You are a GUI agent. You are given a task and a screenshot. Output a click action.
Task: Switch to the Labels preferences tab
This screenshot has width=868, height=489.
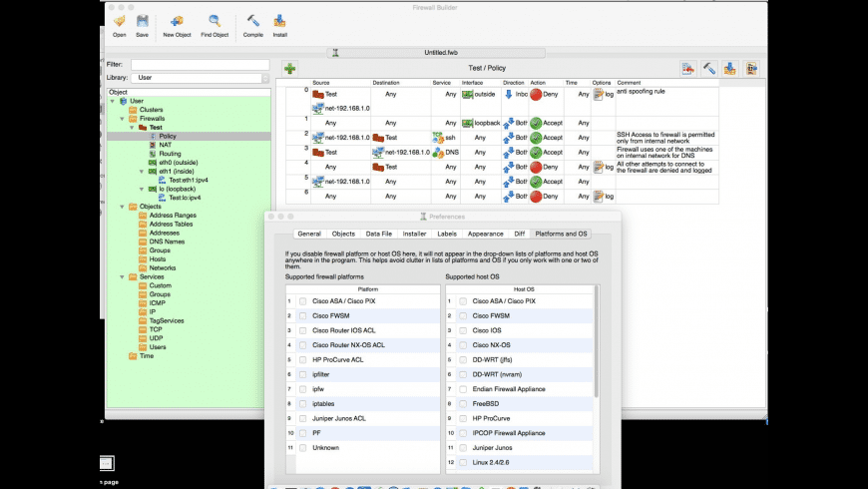click(x=447, y=234)
